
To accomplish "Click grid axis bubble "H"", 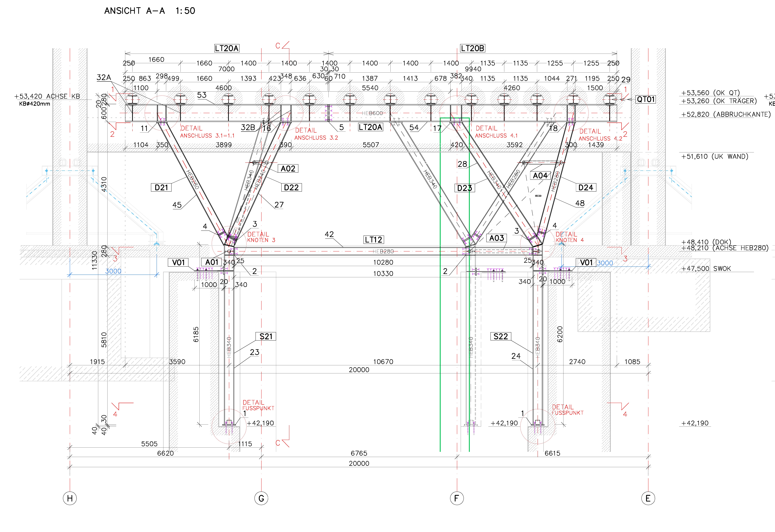I will click(70, 498).
